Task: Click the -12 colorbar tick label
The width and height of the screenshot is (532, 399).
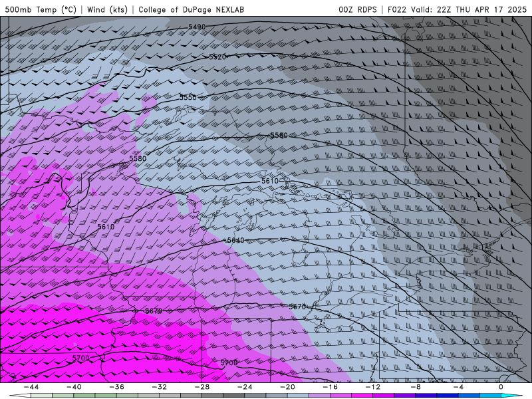Action: click(x=373, y=387)
